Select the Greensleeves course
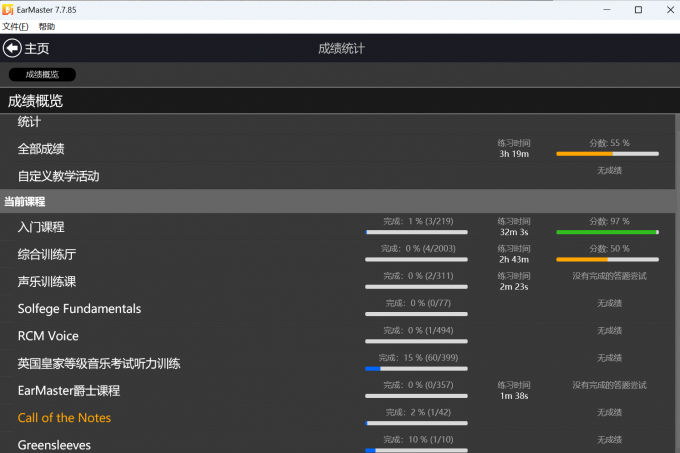 [54, 445]
